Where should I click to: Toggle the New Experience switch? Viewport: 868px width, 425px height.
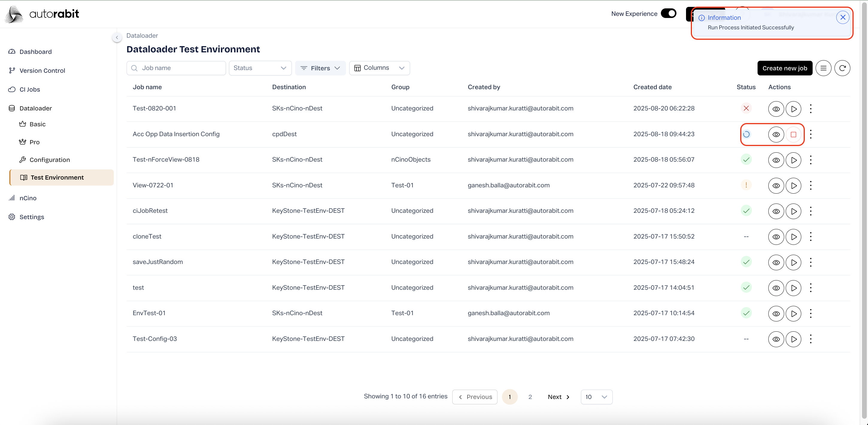(x=668, y=13)
